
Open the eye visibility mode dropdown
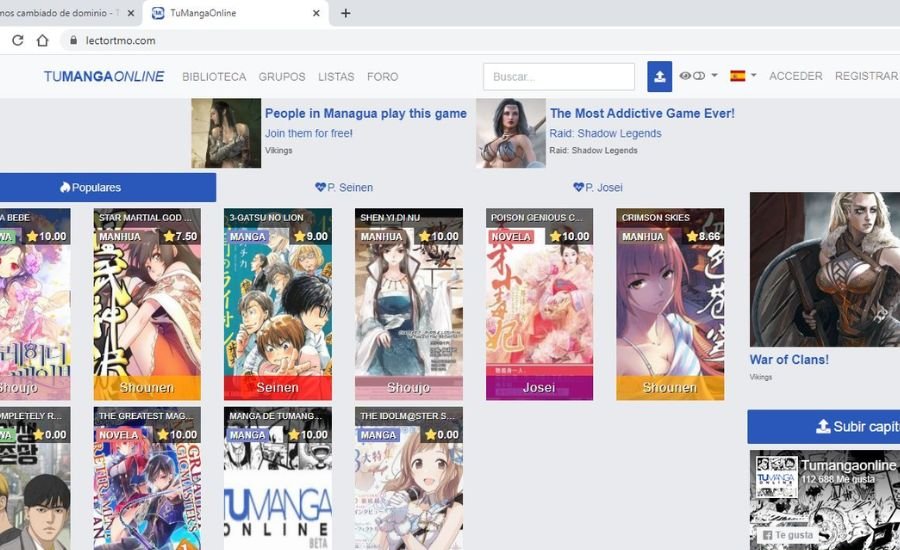[x=698, y=75]
